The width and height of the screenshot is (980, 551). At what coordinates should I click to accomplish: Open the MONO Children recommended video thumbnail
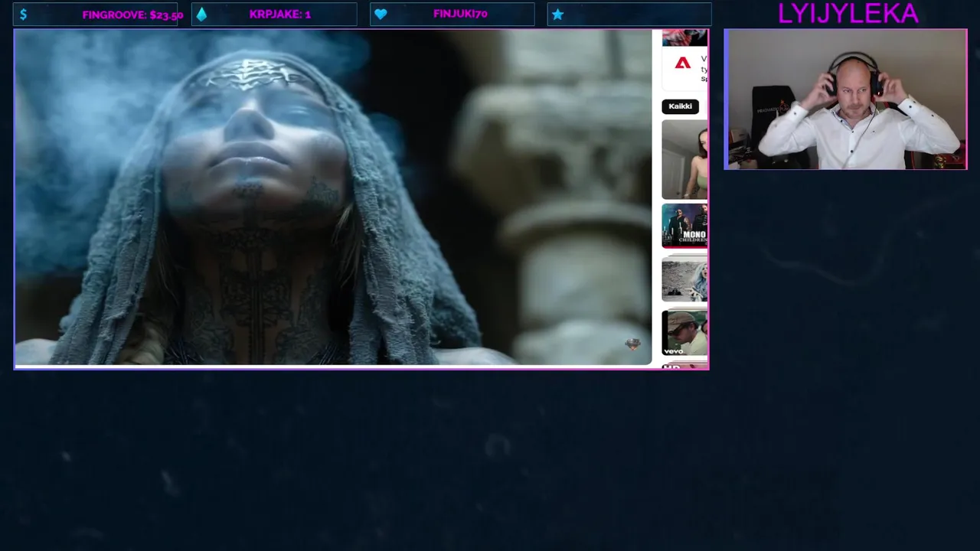684,225
